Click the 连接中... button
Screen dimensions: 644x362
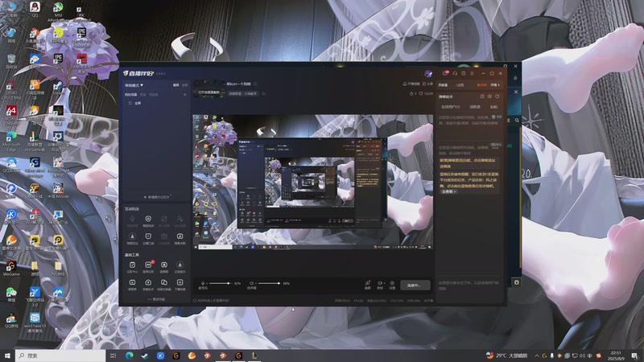coord(415,286)
